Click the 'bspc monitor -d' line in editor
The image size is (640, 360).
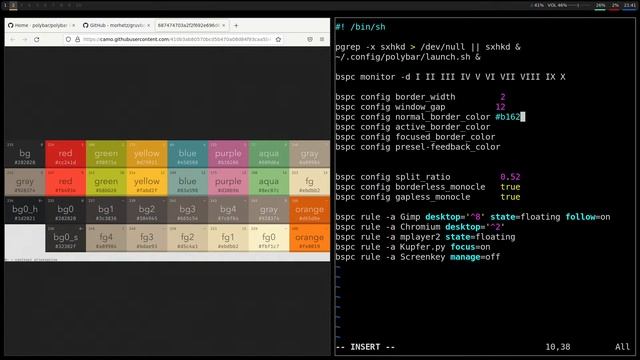450,77
